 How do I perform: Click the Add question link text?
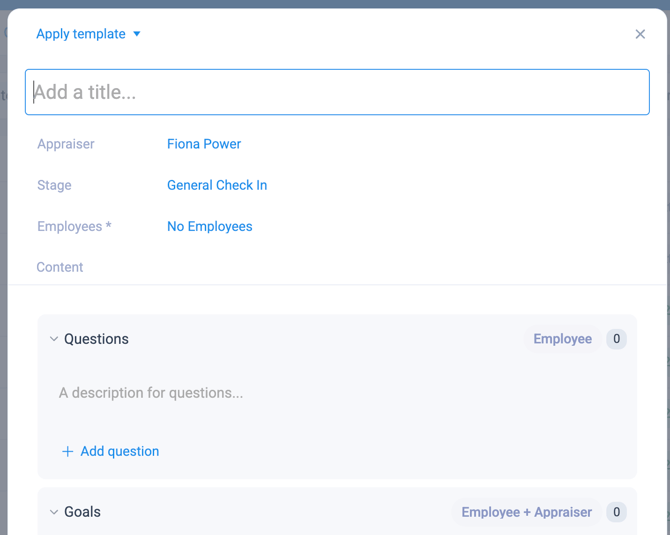[120, 452]
